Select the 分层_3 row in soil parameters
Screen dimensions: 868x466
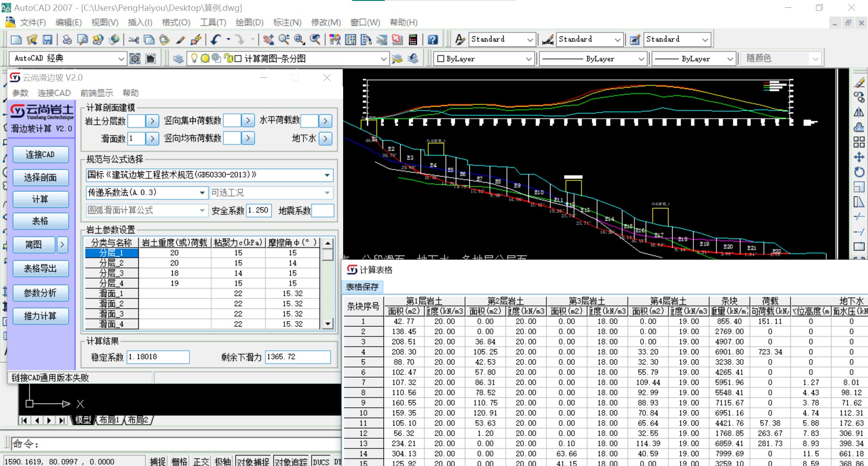[x=202, y=273]
